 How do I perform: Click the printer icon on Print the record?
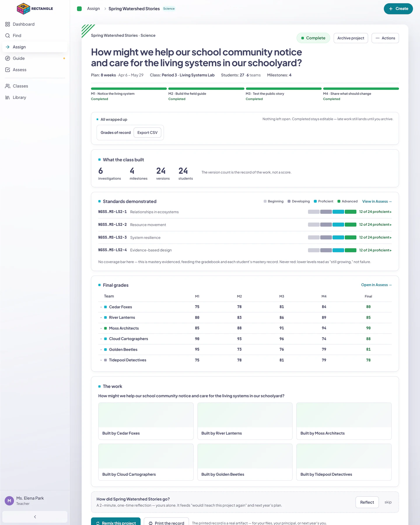150,523
